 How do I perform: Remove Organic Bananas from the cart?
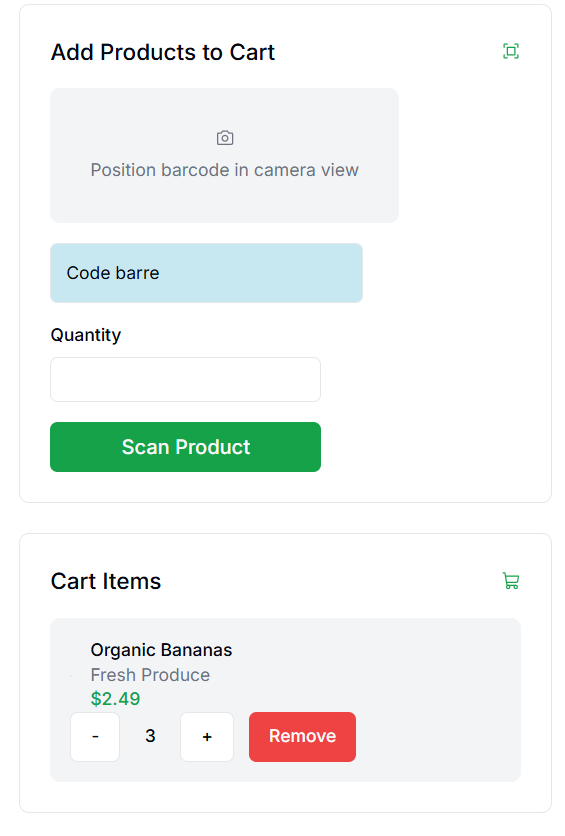tap(302, 737)
